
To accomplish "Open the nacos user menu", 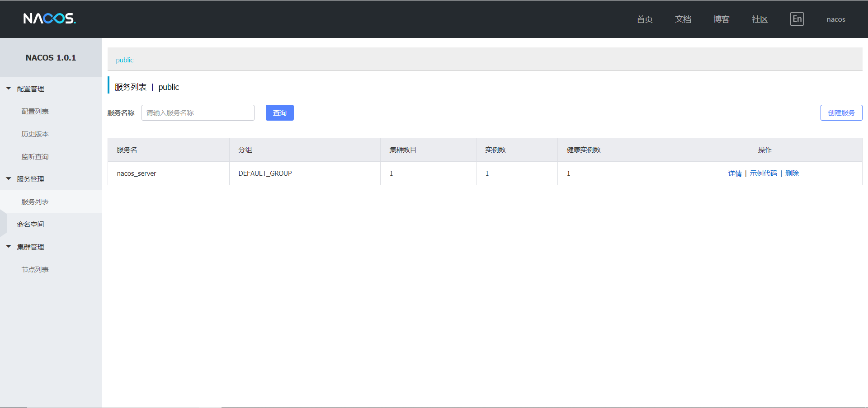I will click(836, 19).
